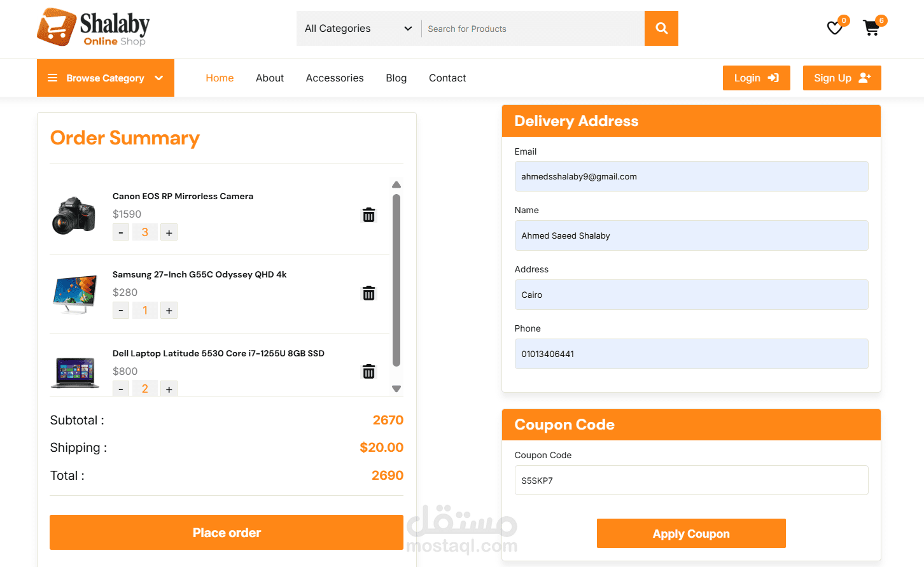Click the Phone number input field
924x567 pixels.
tap(691, 354)
